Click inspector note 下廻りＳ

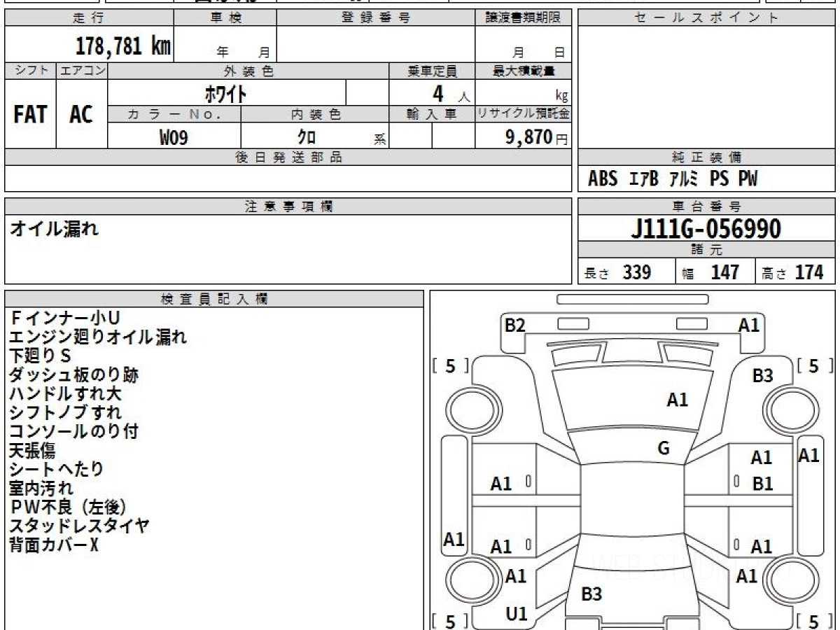click(x=41, y=356)
